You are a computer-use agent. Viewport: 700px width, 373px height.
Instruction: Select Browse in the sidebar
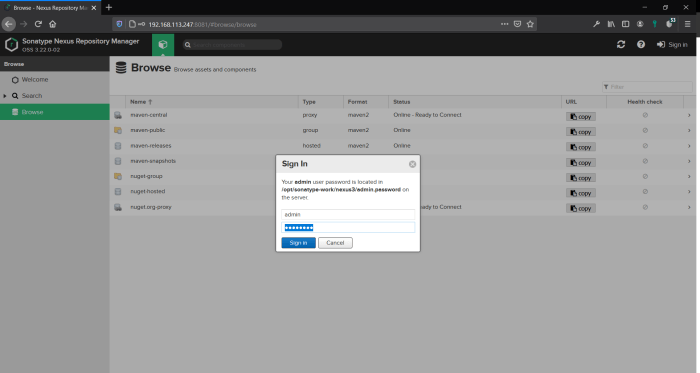pos(54,112)
